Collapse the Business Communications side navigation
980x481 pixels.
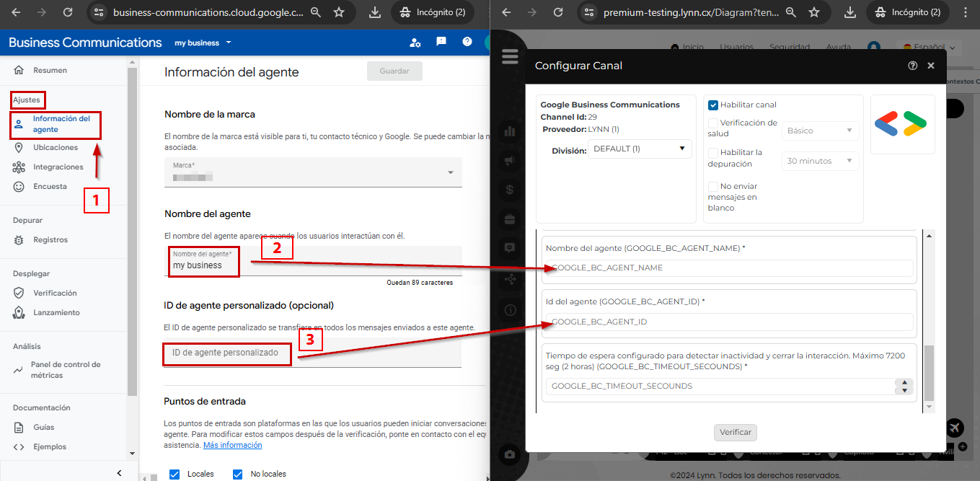pos(119,473)
